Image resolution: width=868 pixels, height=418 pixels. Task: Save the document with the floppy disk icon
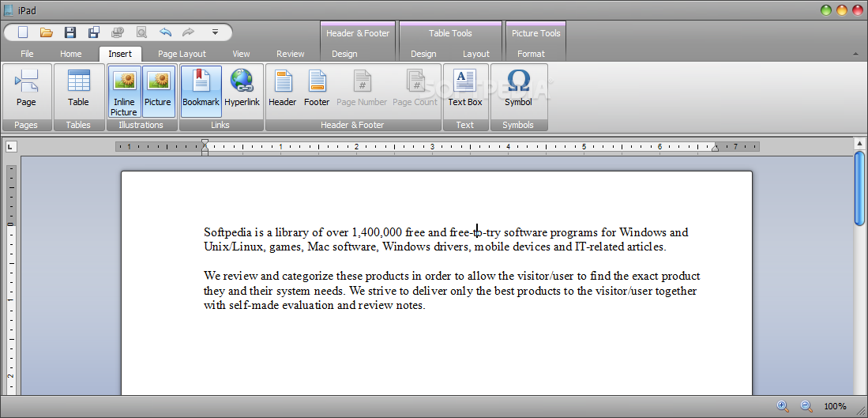point(70,32)
